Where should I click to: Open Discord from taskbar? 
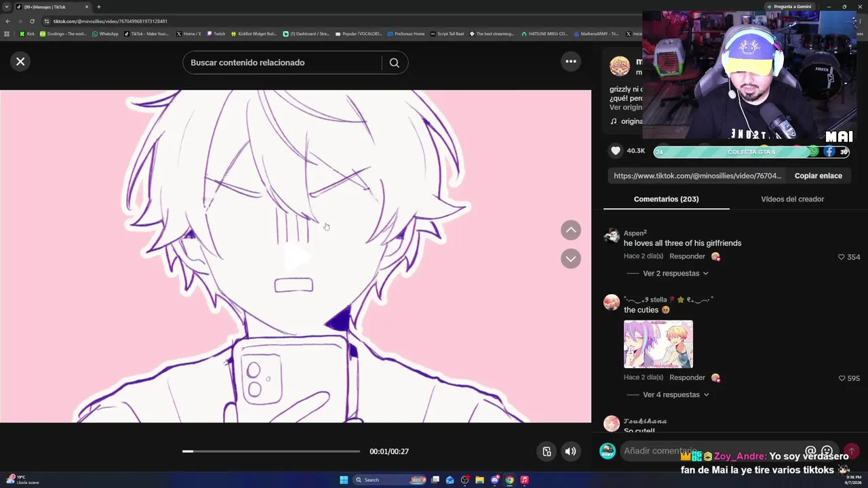(494, 480)
